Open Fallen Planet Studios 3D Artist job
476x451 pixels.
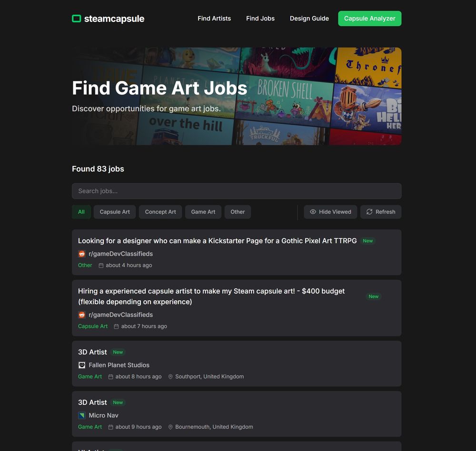pos(92,352)
